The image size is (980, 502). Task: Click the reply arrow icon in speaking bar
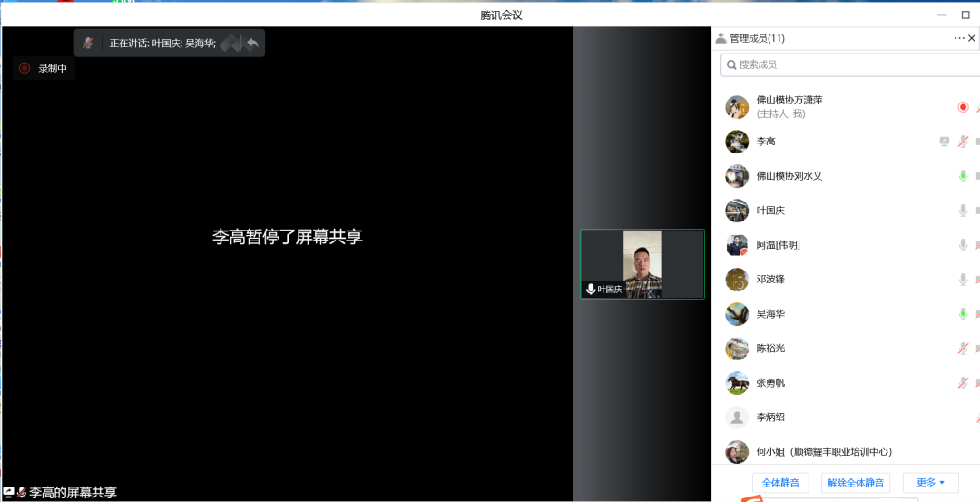(x=252, y=43)
